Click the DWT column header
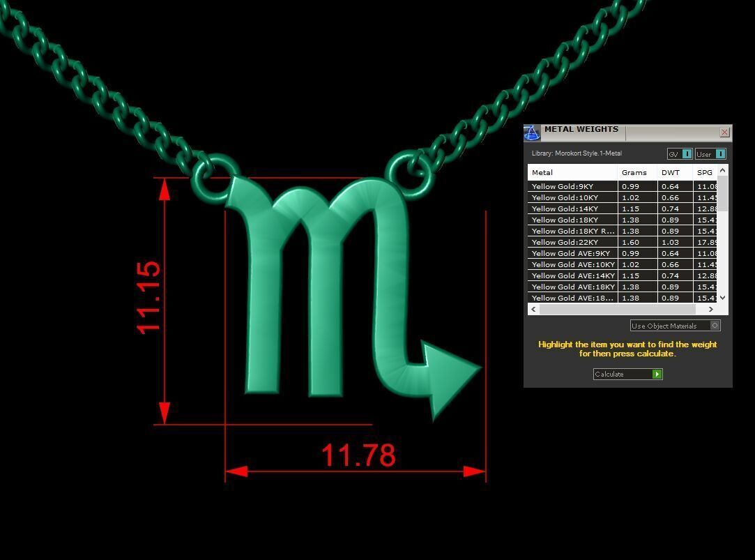Viewport: 755px width, 560px height. click(x=675, y=172)
